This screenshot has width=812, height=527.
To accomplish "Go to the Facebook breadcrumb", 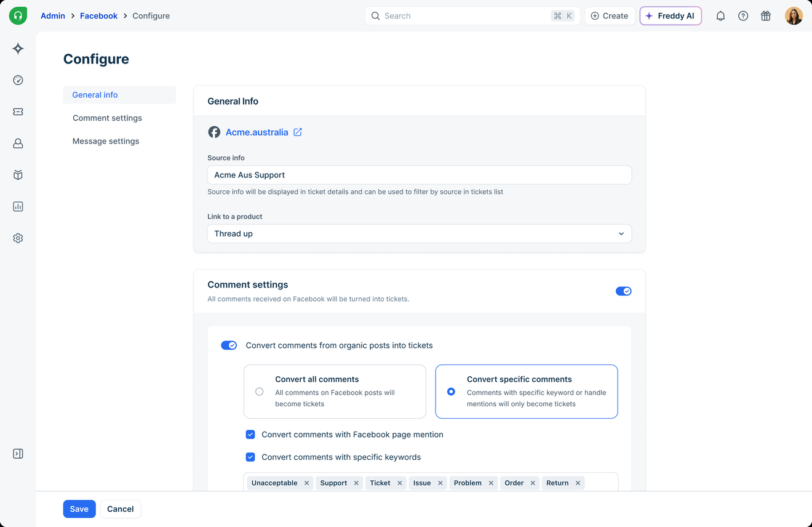I will (98, 16).
